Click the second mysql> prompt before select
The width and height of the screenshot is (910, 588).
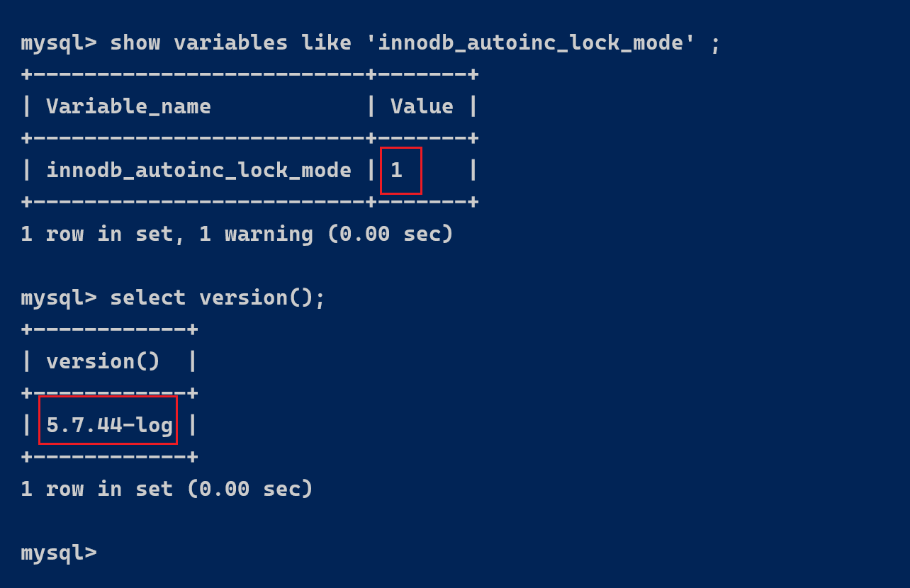[x=59, y=298]
